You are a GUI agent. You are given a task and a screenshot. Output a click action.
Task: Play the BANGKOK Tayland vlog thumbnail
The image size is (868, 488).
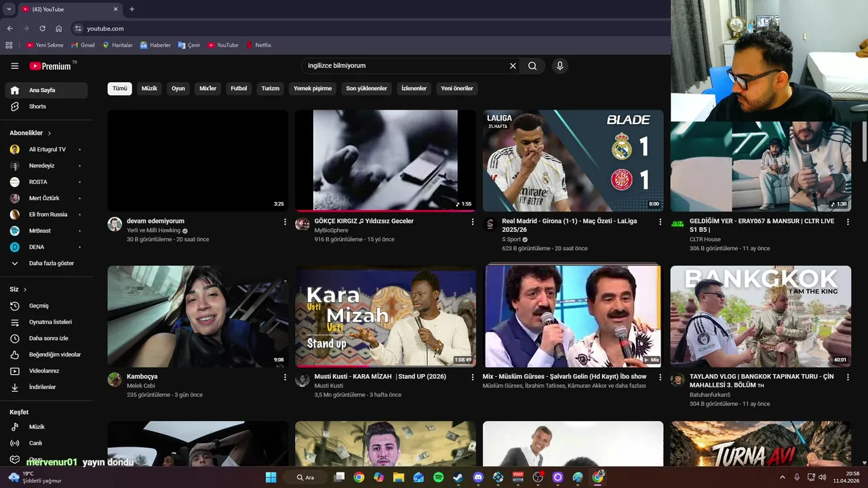click(x=761, y=317)
